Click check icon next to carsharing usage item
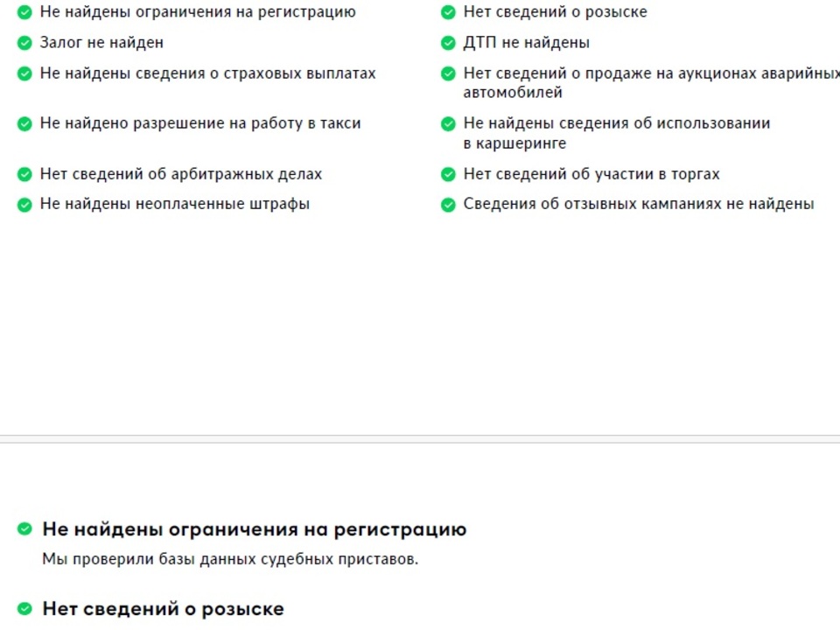This screenshot has width=840, height=630. (448, 124)
